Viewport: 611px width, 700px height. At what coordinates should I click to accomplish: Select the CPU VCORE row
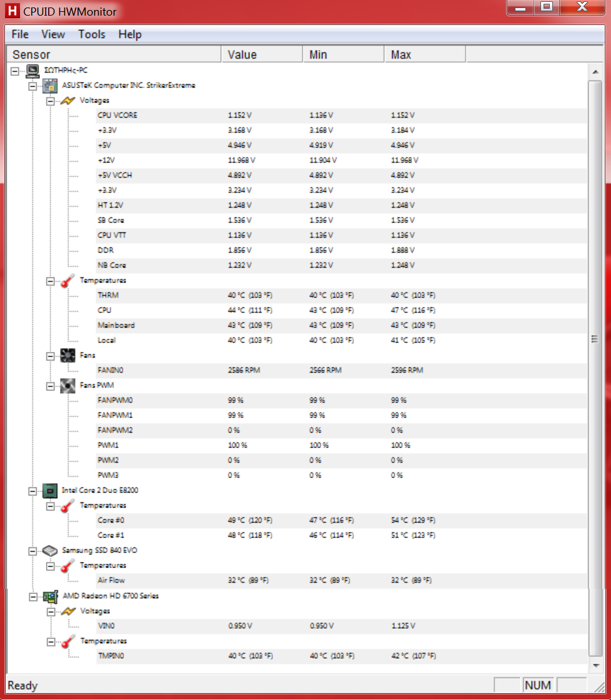pos(341,115)
